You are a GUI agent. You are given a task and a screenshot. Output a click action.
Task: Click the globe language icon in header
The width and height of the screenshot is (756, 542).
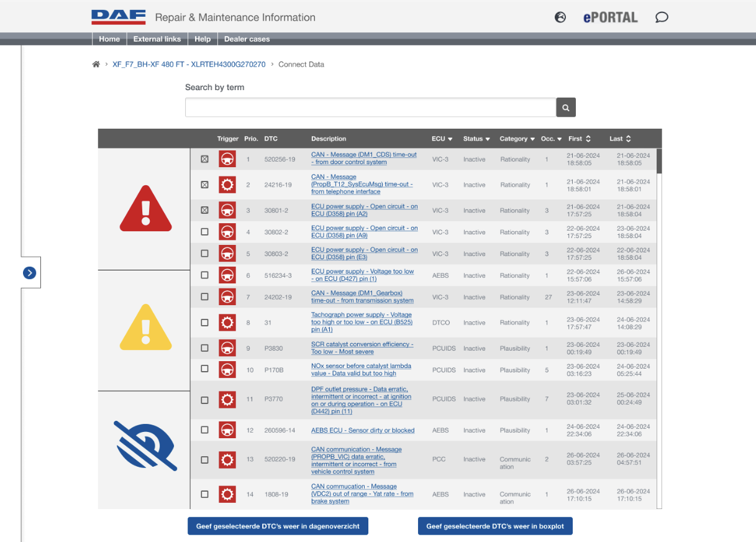point(560,17)
